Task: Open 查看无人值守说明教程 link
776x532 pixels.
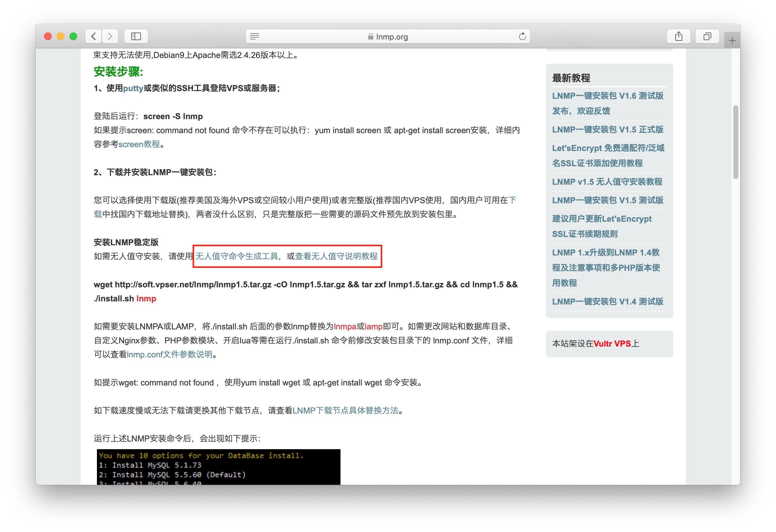Action: click(x=336, y=256)
